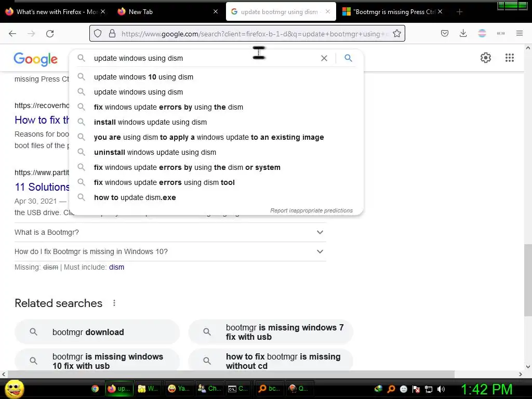Click the horizontal scrollbar at page bottom
Screen dimensions: 532x399
231,374
